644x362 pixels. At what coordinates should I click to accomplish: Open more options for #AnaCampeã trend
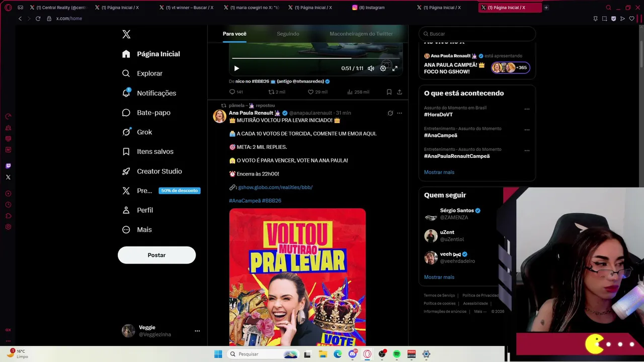point(527,130)
